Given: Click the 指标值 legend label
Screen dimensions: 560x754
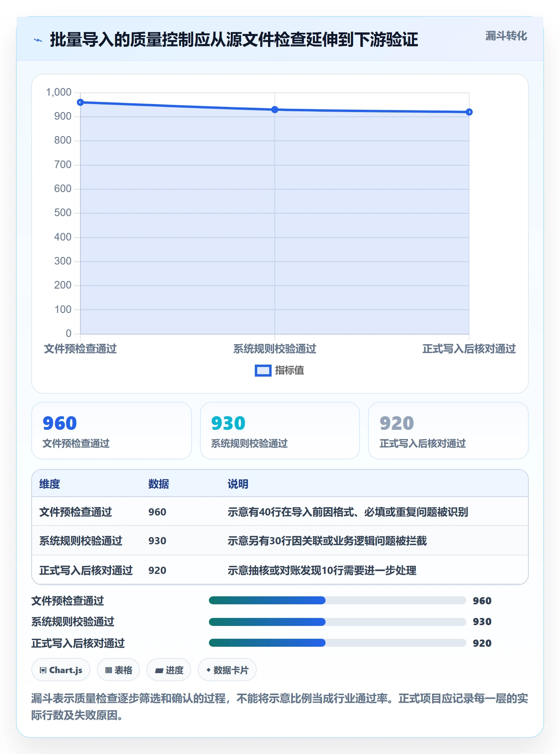Looking at the screenshot, I should (290, 371).
